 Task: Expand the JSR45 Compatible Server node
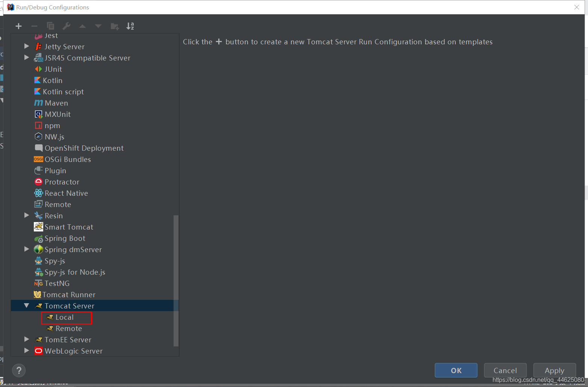27,57
